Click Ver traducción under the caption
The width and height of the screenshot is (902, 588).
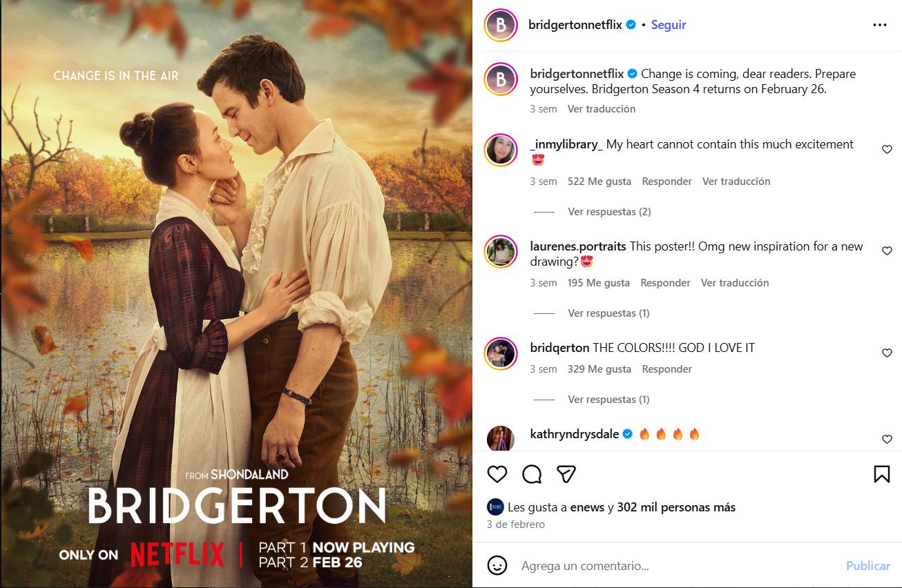click(602, 109)
